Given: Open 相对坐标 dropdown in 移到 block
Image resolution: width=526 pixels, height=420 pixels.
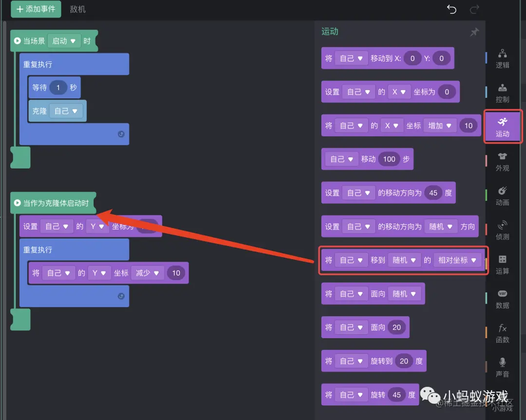Looking at the screenshot, I should point(457,260).
